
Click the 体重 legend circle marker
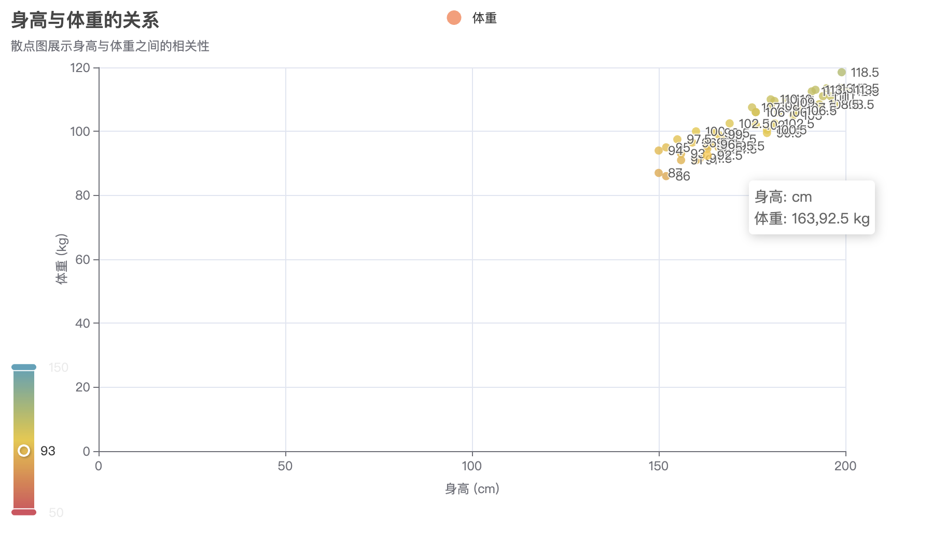tap(454, 18)
